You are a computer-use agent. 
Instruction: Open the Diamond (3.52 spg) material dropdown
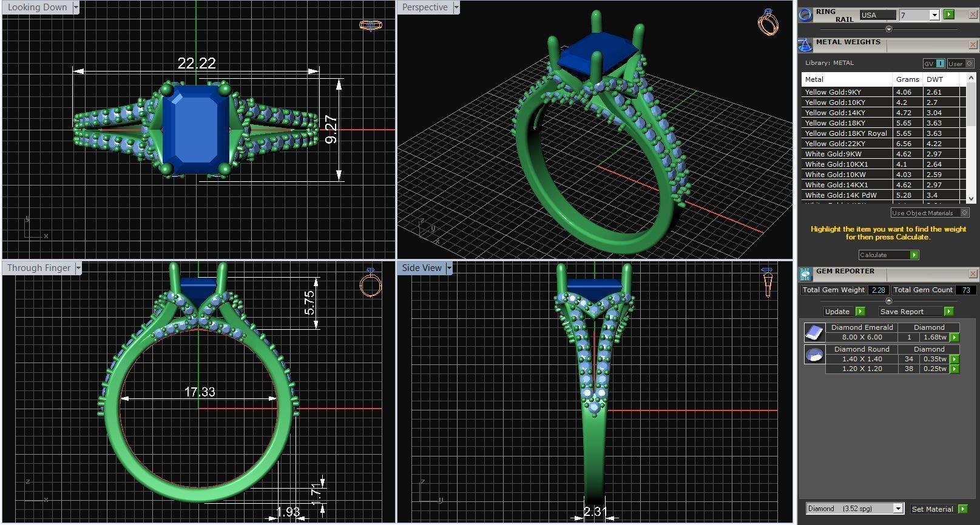point(898,509)
